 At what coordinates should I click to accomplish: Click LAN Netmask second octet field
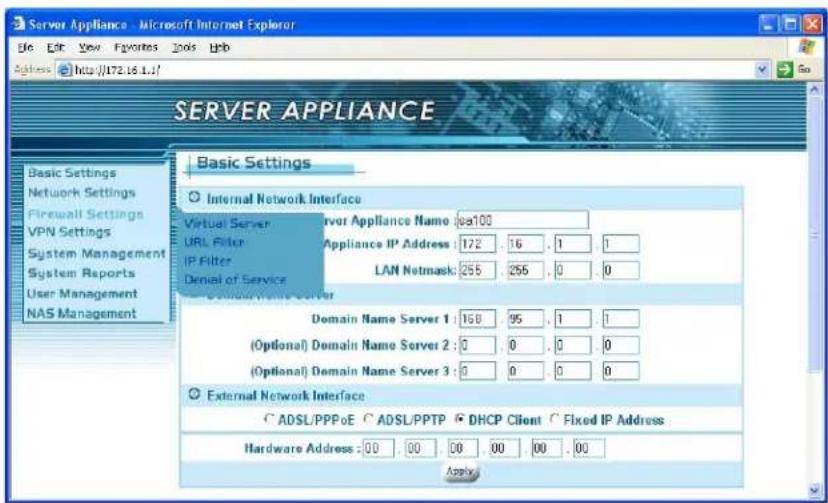tap(525, 270)
